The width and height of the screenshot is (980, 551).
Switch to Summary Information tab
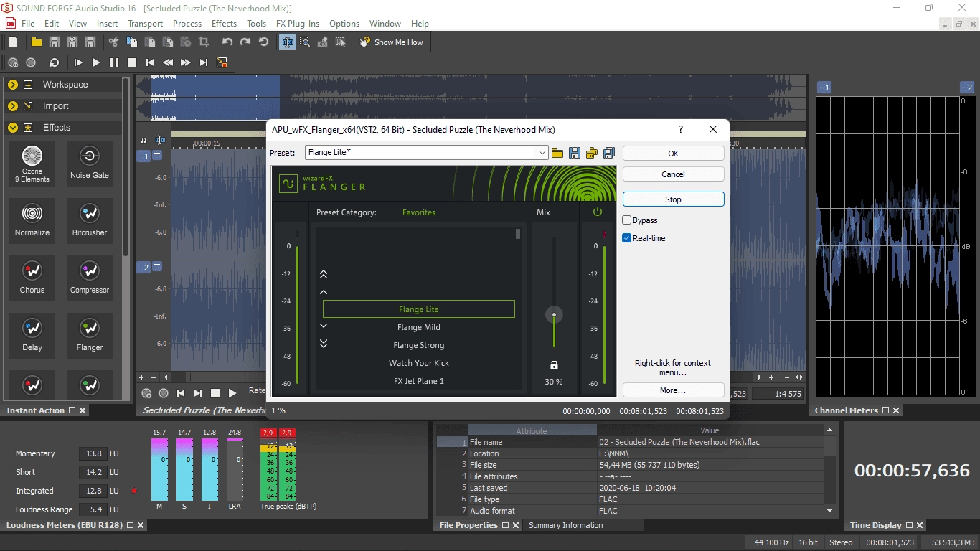coord(566,525)
